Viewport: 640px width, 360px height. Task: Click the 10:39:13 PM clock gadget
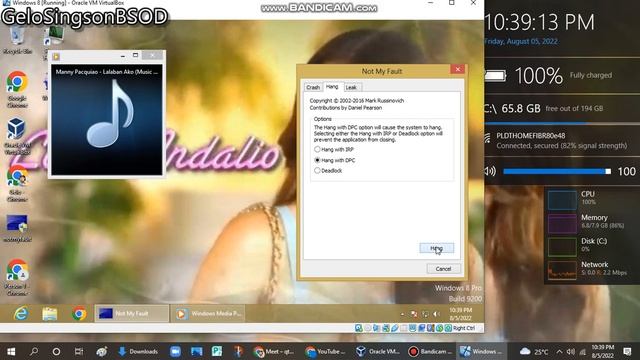click(540, 22)
